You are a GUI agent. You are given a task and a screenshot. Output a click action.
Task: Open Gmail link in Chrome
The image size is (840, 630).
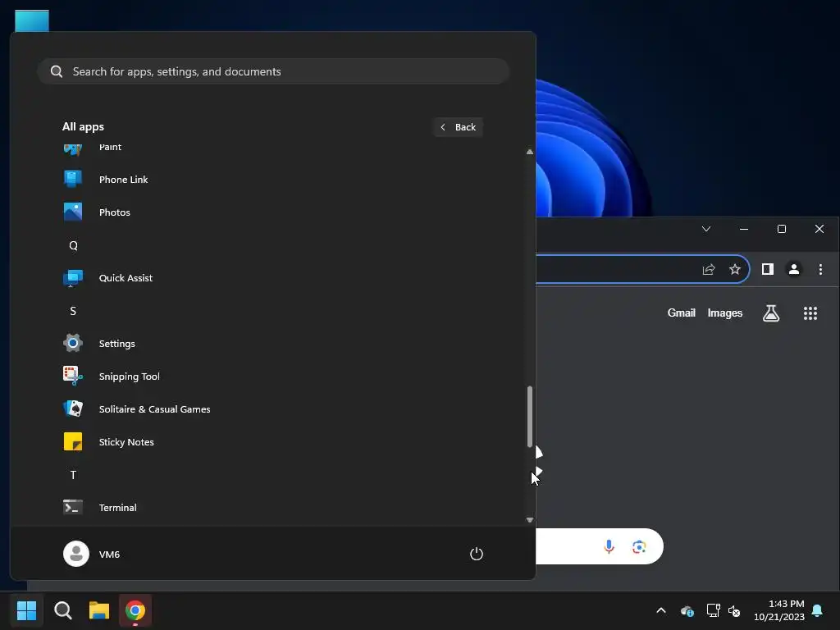coord(681,313)
